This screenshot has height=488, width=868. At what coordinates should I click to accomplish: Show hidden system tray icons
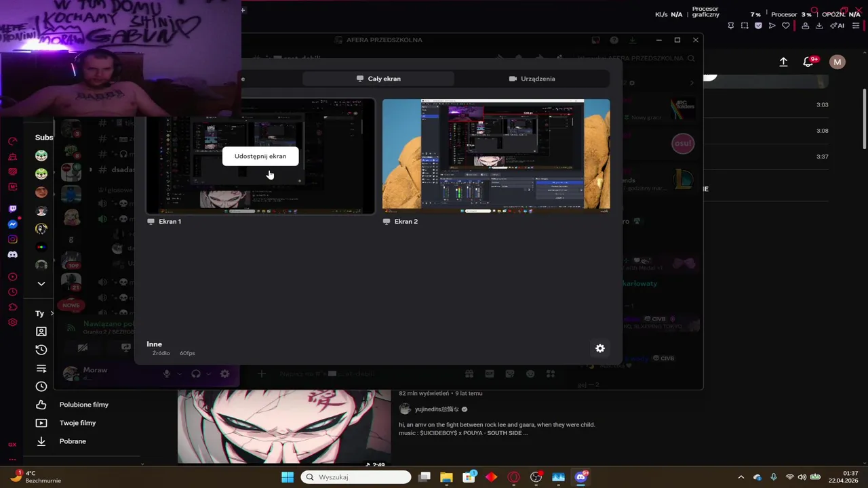coord(741,477)
